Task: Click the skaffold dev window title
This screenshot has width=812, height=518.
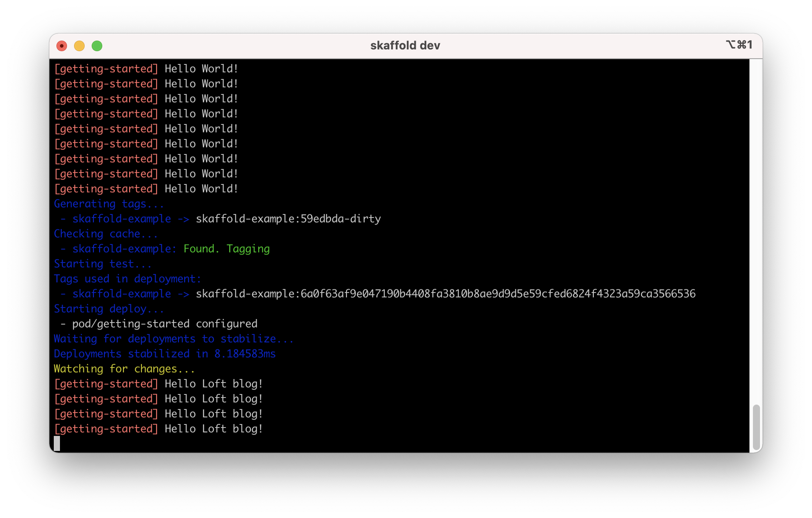Action: pyautogui.click(x=405, y=45)
